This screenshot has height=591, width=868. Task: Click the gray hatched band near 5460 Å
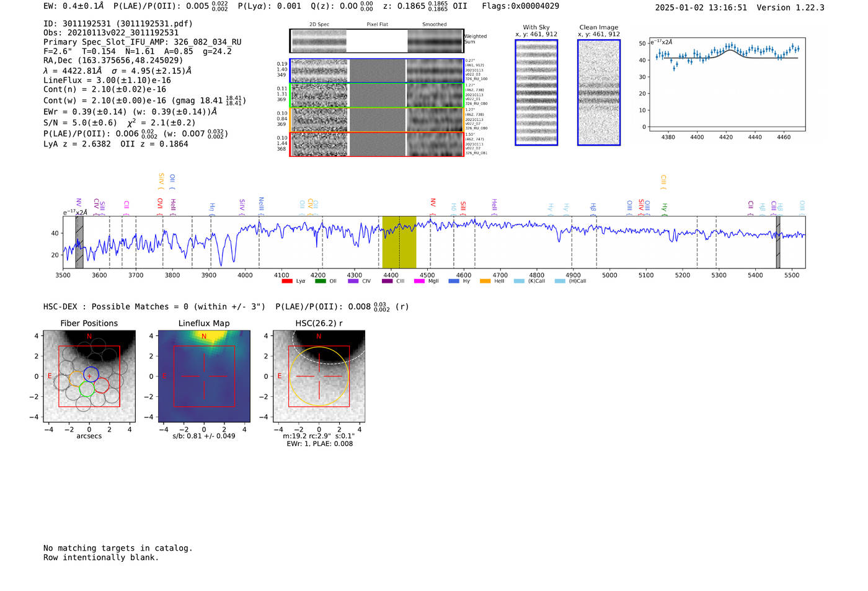point(778,242)
